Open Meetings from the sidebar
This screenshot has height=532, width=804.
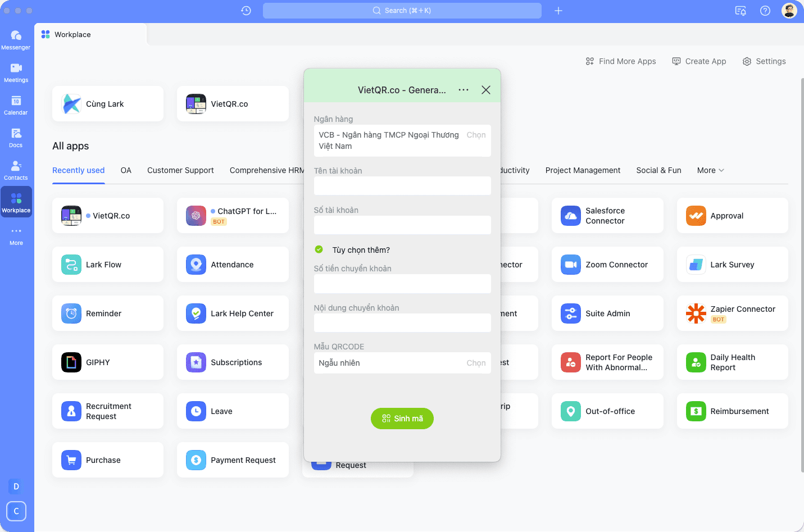pyautogui.click(x=16, y=72)
